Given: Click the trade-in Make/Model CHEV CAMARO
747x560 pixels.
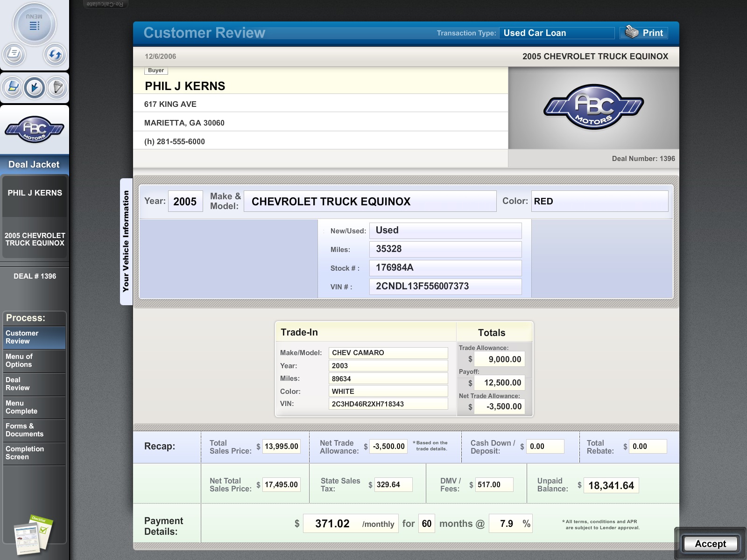Looking at the screenshot, I should tap(388, 353).
